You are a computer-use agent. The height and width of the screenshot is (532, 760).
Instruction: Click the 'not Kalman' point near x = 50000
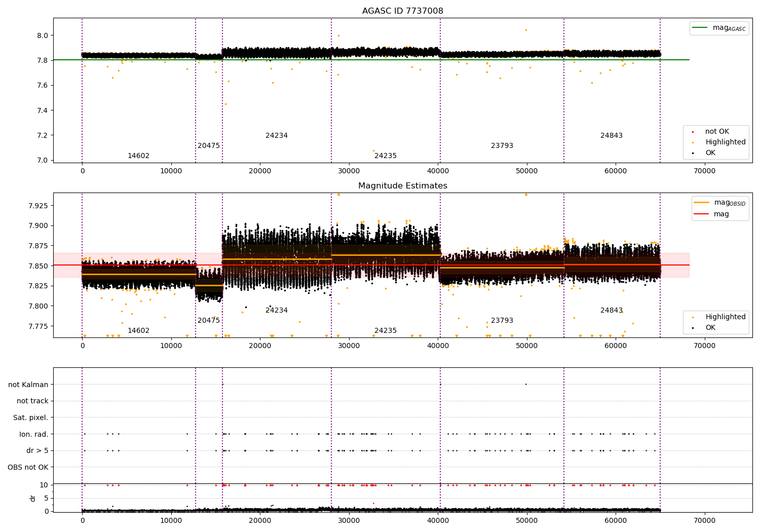click(526, 384)
